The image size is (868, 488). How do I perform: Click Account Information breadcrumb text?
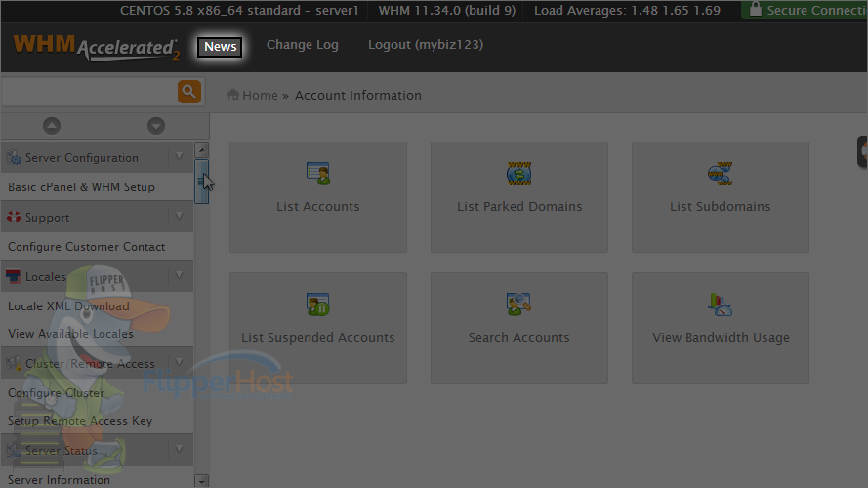(358, 96)
